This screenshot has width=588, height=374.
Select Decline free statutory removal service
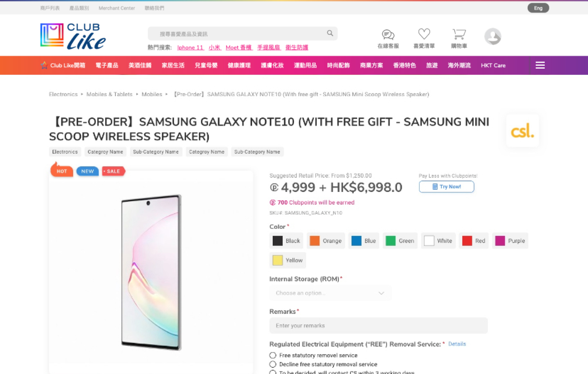273,364
